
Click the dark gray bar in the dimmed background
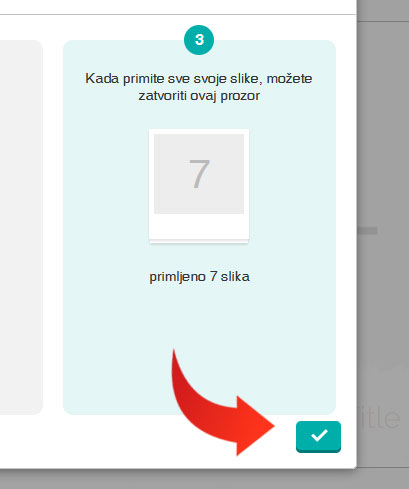[367, 230]
